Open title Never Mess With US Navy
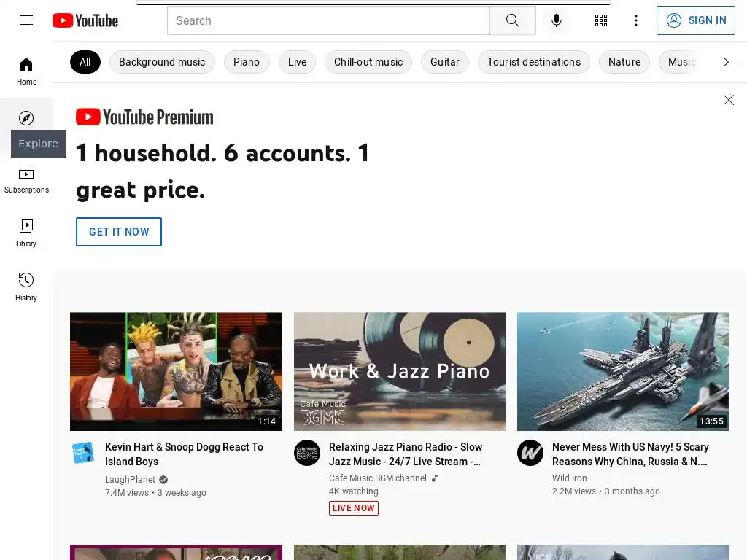Screen dimensions: 747x560 click(x=630, y=454)
